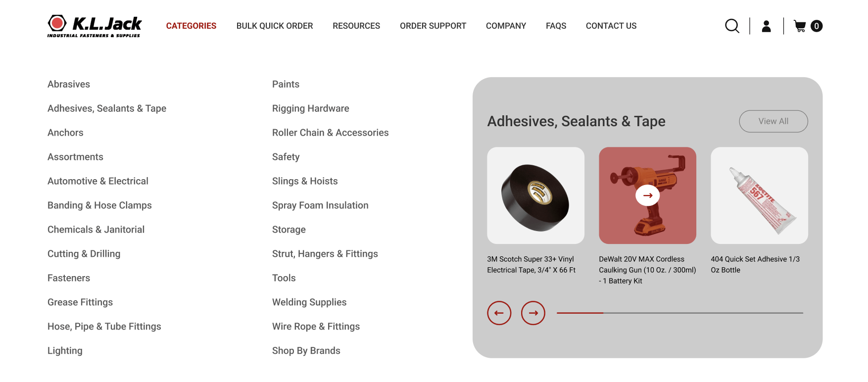Click the search magnifier icon
The image size is (868, 382).
click(x=732, y=26)
